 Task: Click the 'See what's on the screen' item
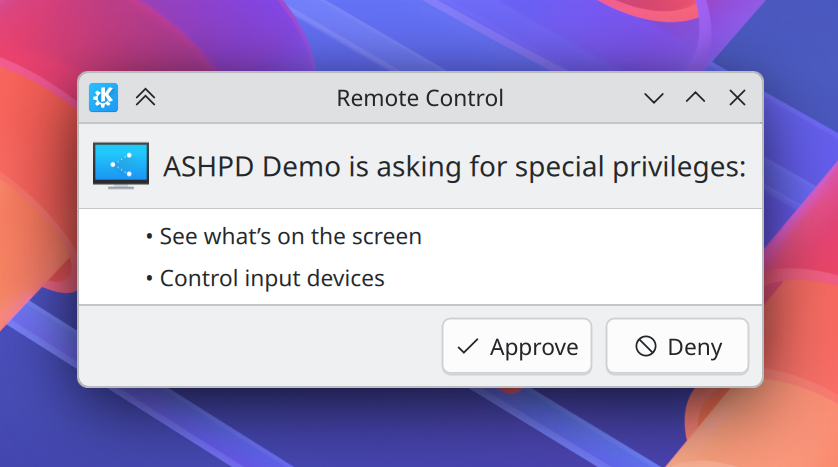point(290,237)
